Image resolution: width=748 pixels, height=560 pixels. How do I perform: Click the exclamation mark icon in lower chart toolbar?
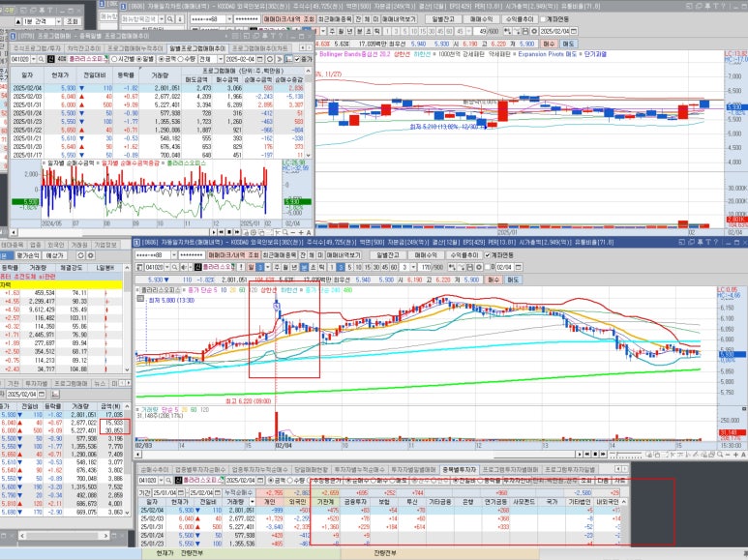coord(241,267)
